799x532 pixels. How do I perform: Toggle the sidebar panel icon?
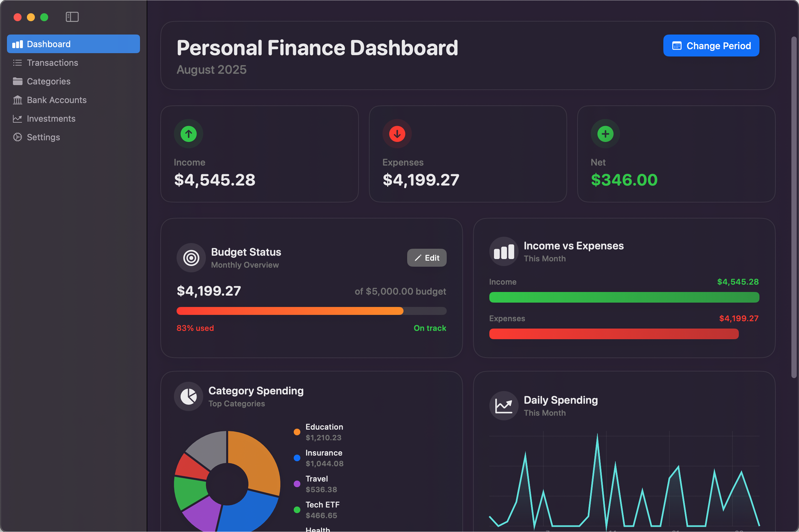coord(72,17)
